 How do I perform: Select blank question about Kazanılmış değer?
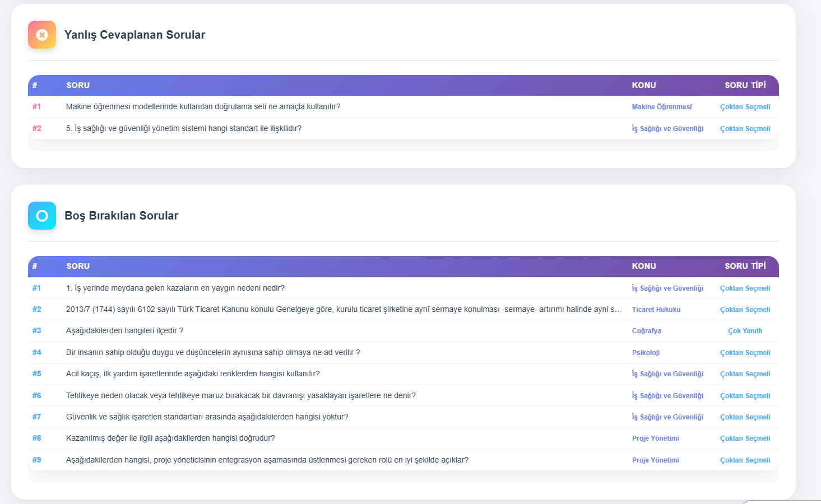point(170,438)
